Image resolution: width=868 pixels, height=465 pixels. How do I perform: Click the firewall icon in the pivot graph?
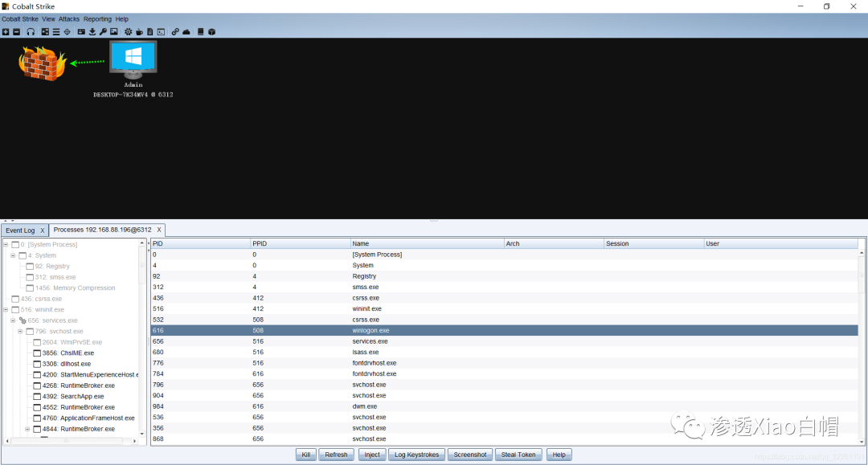click(x=42, y=63)
